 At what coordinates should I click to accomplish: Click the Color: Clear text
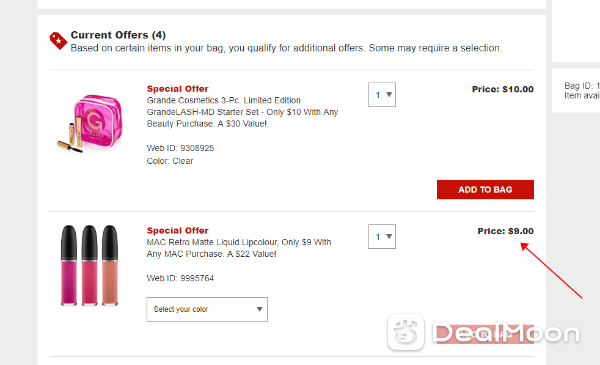(x=170, y=161)
